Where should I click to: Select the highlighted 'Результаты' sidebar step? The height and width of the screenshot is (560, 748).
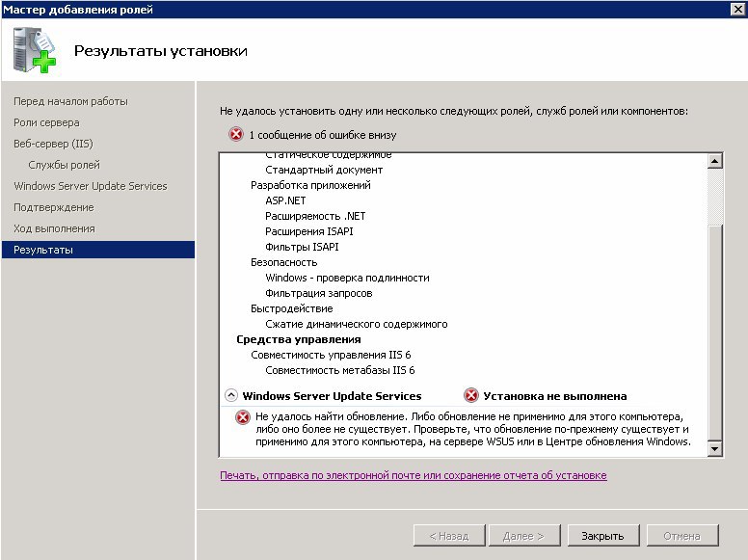[98, 250]
